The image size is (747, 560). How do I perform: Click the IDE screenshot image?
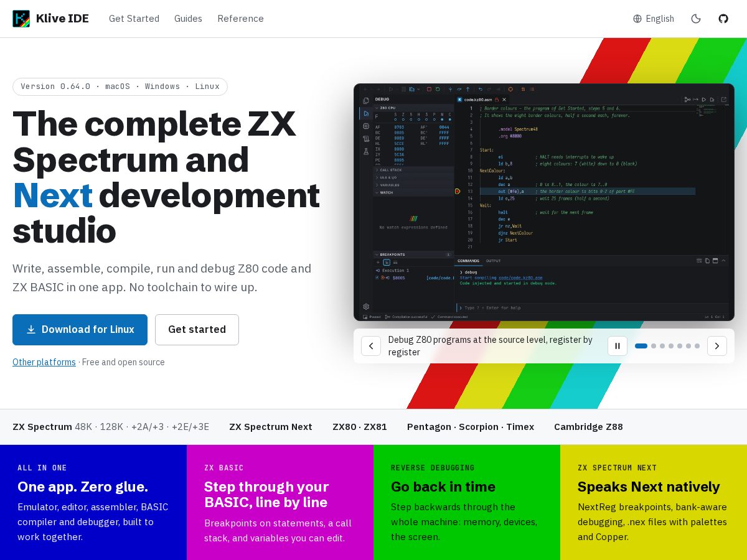(x=544, y=202)
